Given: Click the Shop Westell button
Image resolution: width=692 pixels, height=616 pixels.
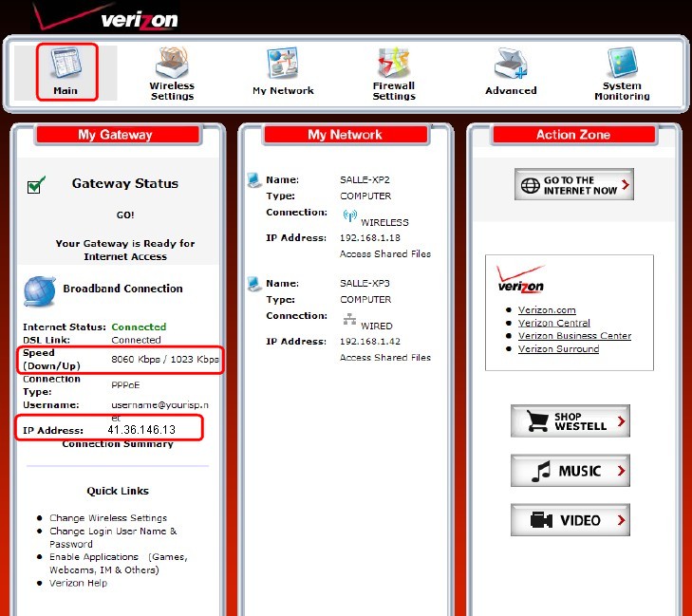Looking at the screenshot, I should 570,421.
